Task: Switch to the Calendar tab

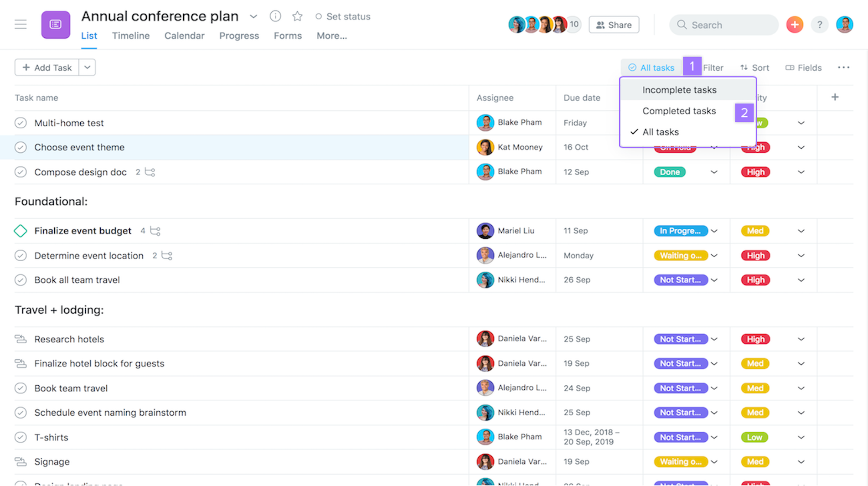Action: point(184,35)
